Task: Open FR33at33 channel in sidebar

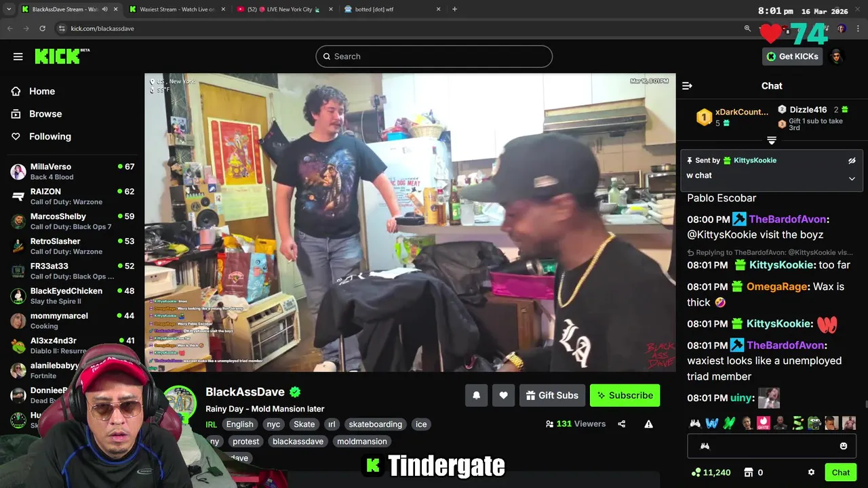Action: tap(72, 271)
